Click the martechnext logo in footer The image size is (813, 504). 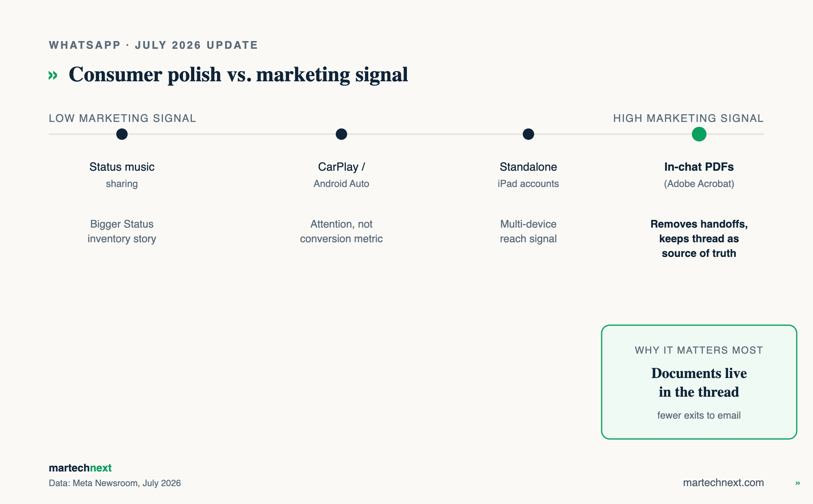point(80,468)
